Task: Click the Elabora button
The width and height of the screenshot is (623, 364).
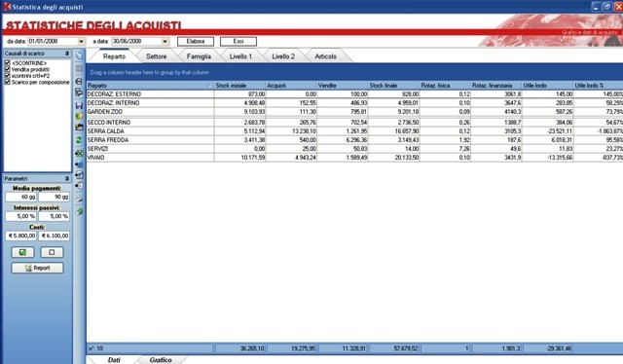Action: pos(196,41)
